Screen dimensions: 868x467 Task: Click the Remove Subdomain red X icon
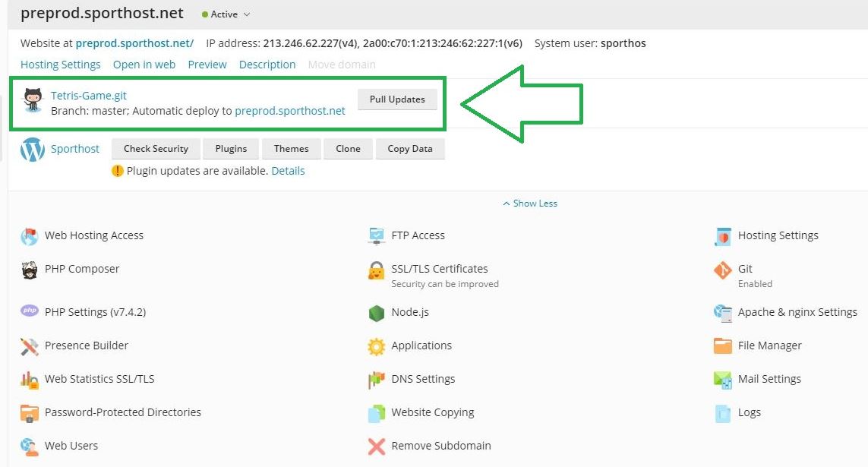coord(377,446)
